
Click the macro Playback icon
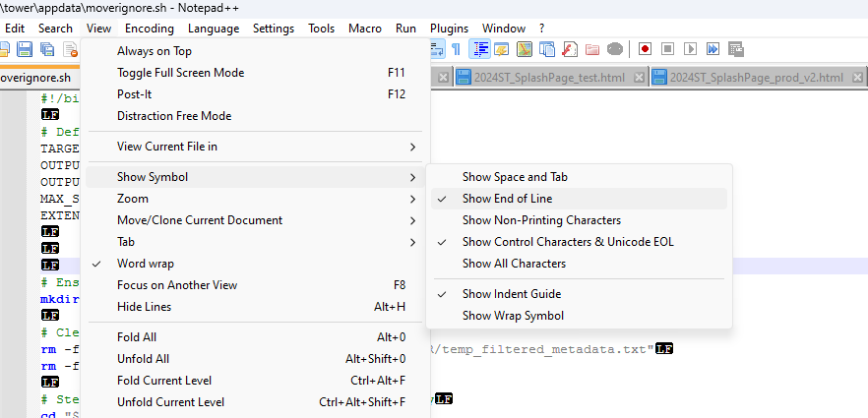point(690,49)
